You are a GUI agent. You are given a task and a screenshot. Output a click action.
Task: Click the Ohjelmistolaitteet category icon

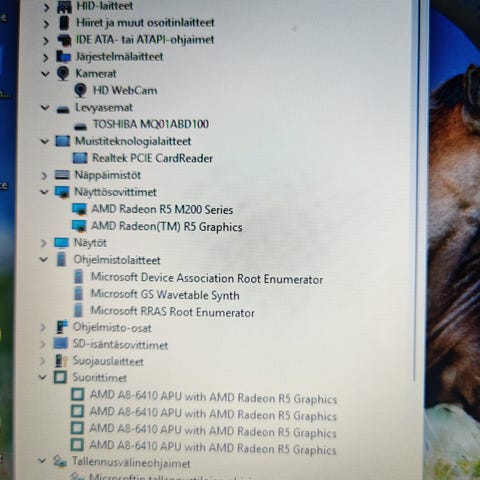click(61, 259)
